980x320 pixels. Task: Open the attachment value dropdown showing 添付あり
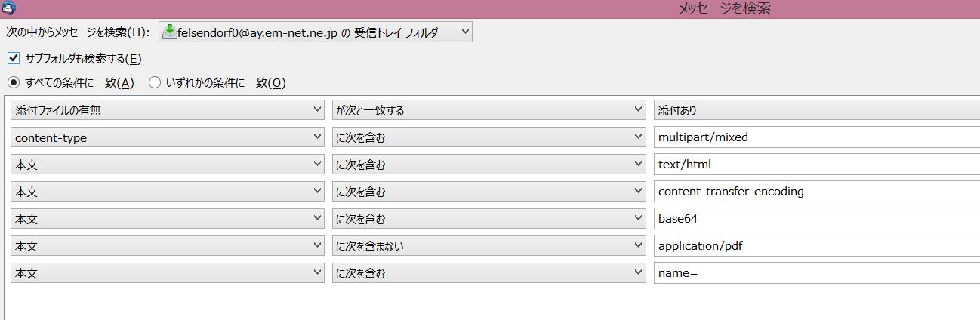pos(815,110)
